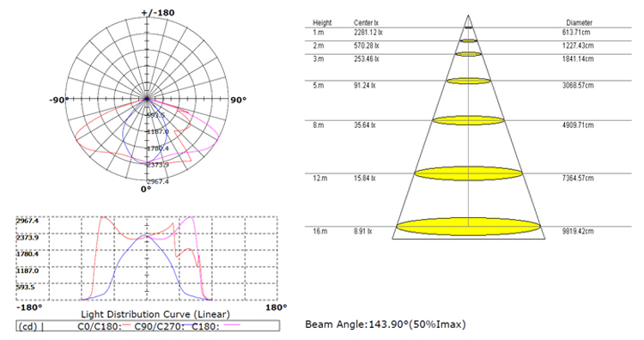
Task: Click the "180°" linear chart axis label
Action: (276, 307)
